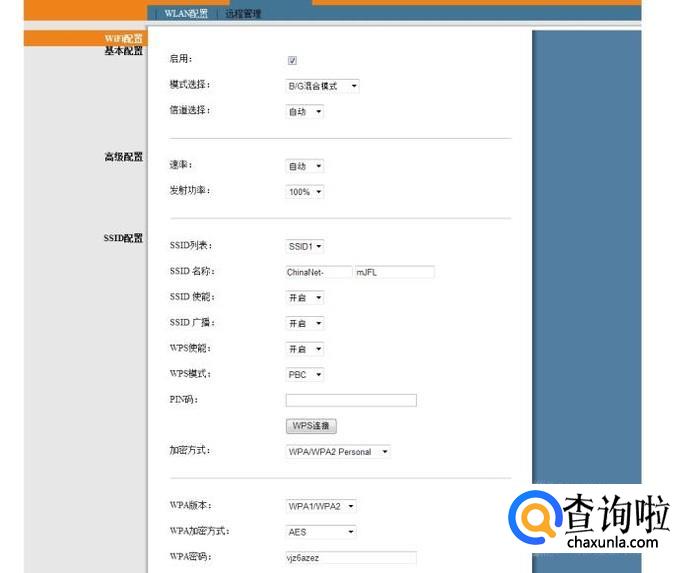The width and height of the screenshot is (682, 573).
Task: Open the 加密方式 WPA/WPA2 Personal dropdown
Action: (338, 452)
